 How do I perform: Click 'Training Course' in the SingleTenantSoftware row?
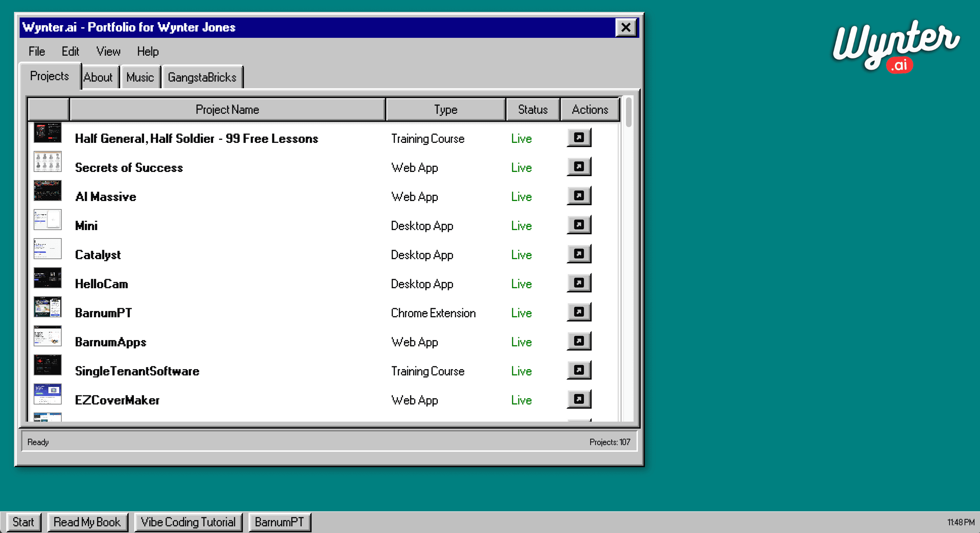(428, 371)
